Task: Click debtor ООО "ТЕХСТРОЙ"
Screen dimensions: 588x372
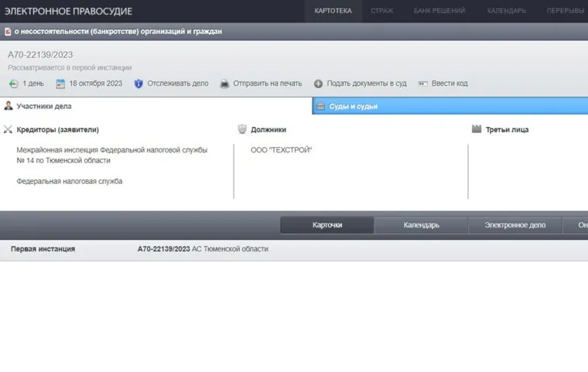Action: point(281,150)
